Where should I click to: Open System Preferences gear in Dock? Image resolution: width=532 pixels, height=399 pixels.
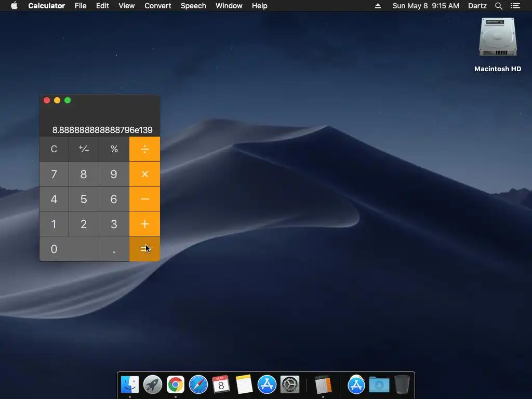tap(290, 384)
